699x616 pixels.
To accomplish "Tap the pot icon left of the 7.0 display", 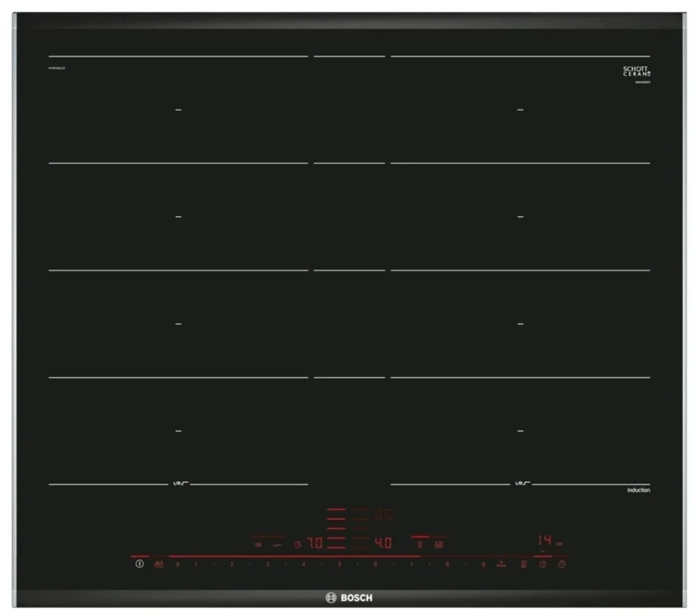I will click(x=258, y=544).
